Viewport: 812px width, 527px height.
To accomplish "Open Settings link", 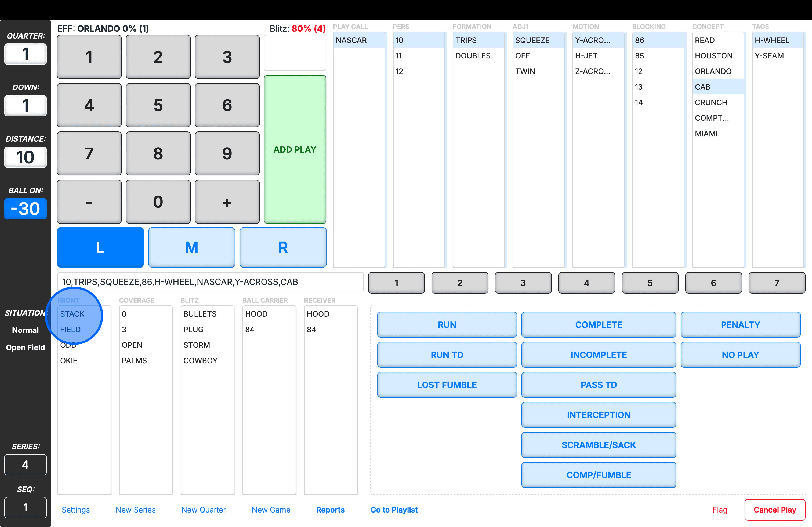I will 76,510.
